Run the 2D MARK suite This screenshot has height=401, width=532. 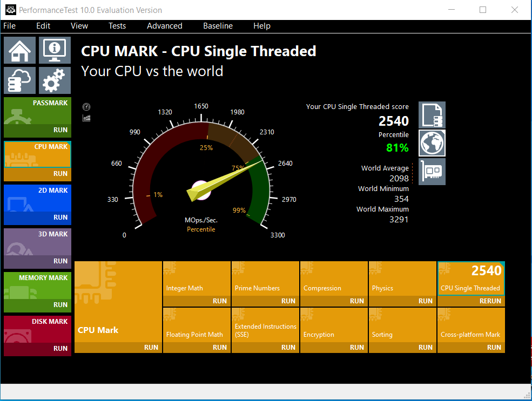point(38,218)
